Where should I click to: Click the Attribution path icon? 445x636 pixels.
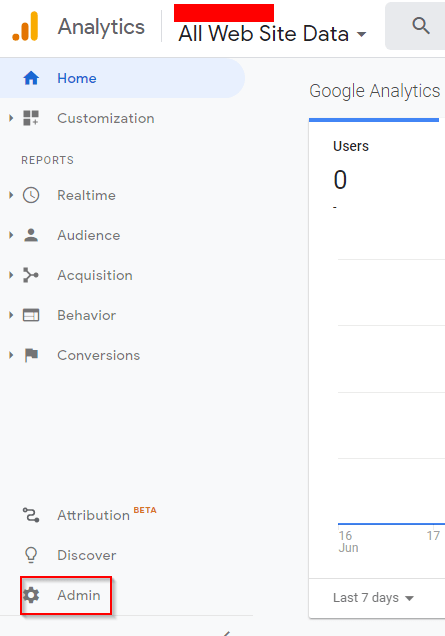point(31,515)
